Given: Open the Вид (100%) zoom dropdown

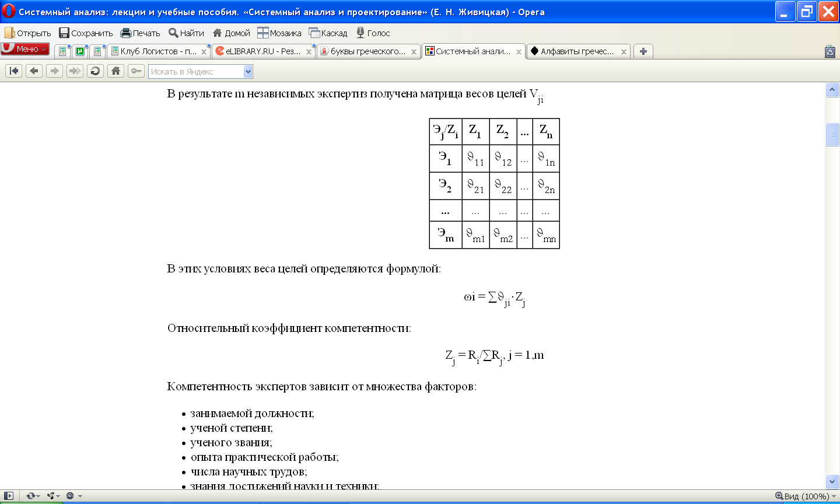Looking at the screenshot, I should coord(810,496).
